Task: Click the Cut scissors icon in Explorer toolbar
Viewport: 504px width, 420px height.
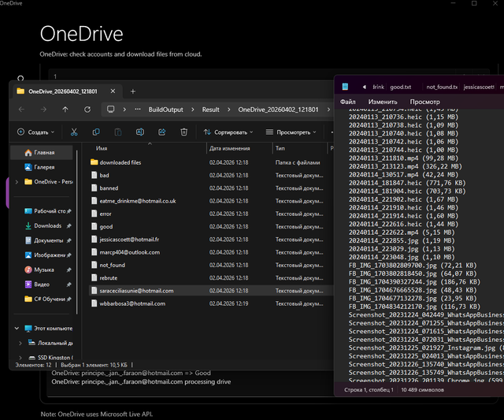Action: (x=74, y=132)
